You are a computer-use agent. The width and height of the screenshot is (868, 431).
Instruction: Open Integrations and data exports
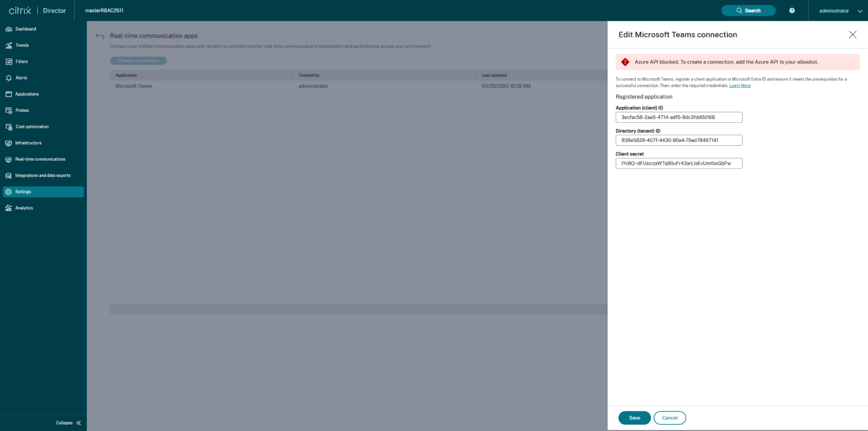[43, 175]
